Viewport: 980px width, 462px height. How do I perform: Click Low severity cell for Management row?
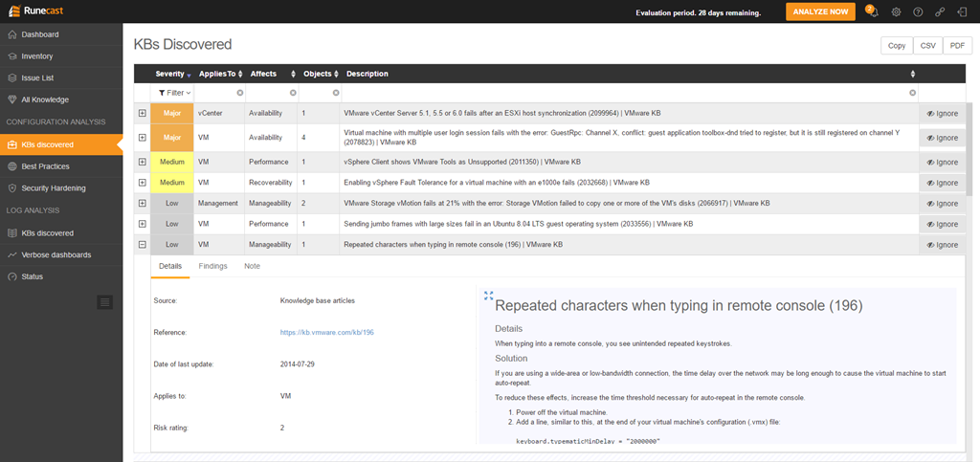tap(172, 203)
